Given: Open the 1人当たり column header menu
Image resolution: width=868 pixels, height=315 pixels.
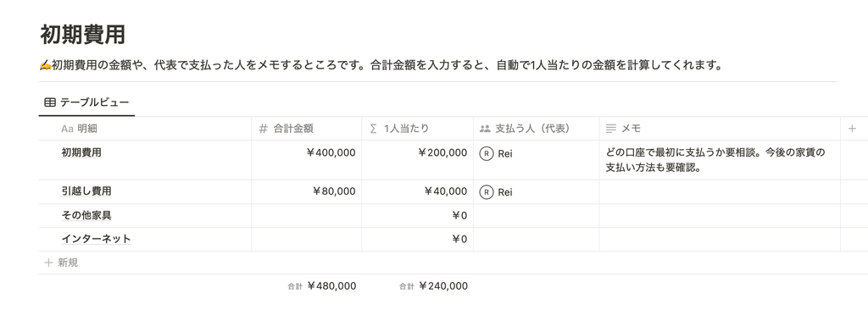Looking at the screenshot, I should (417, 129).
